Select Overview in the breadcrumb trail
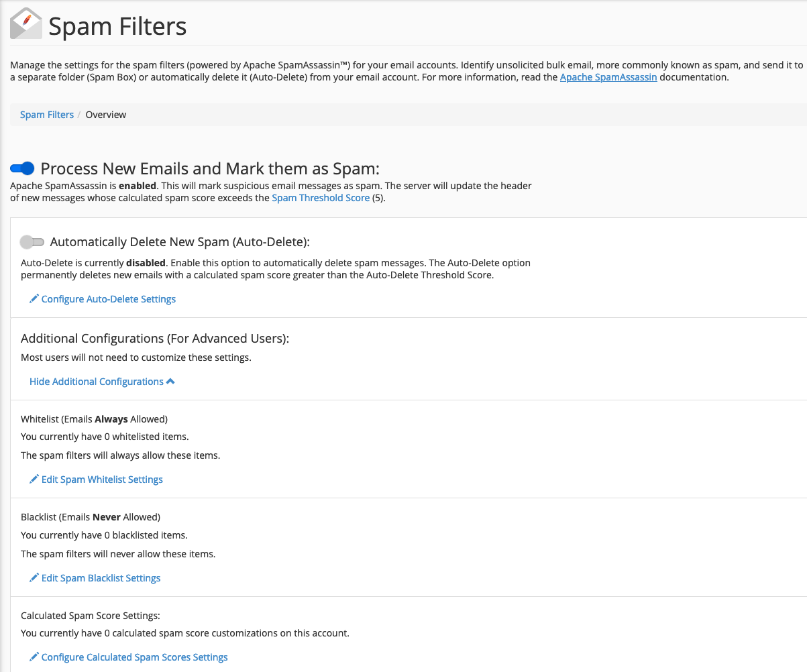This screenshot has height=672, width=807. coord(106,115)
